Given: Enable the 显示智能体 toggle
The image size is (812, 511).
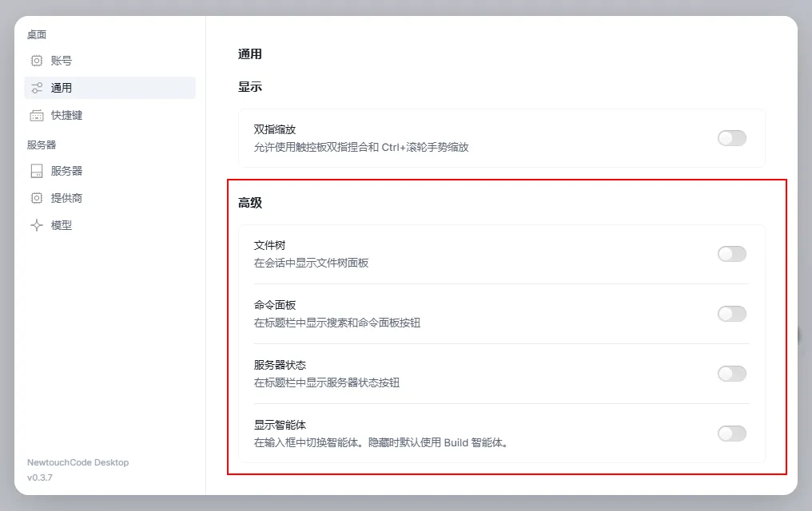Looking at the screenshot, I should 732,434.
